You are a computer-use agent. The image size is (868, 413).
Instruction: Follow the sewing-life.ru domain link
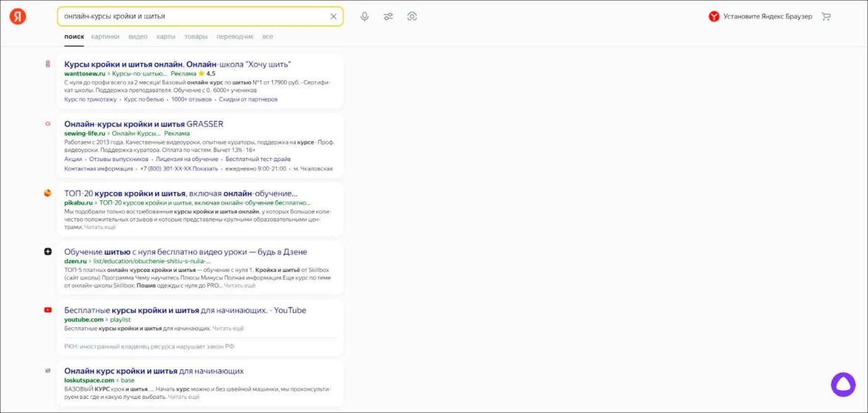[x=85, y=133]
